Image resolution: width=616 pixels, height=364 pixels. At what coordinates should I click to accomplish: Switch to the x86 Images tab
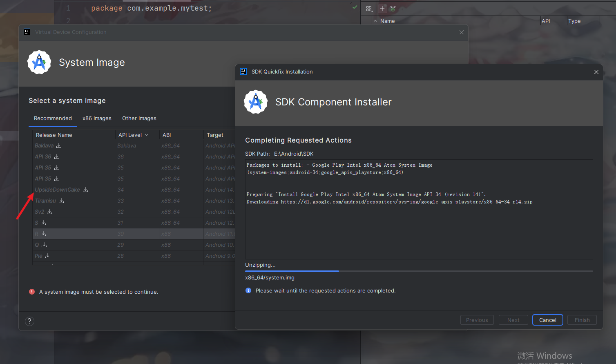click(x=97, y=118)
